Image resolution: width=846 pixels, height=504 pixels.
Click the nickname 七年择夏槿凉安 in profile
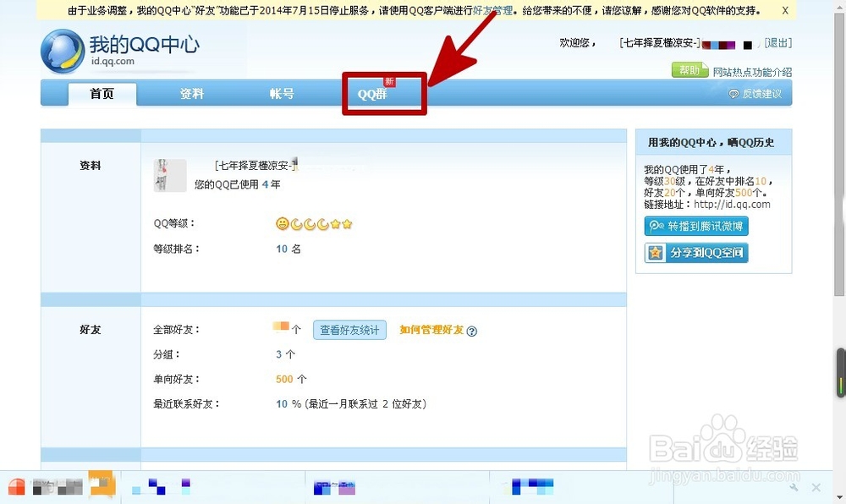[255, 166]
